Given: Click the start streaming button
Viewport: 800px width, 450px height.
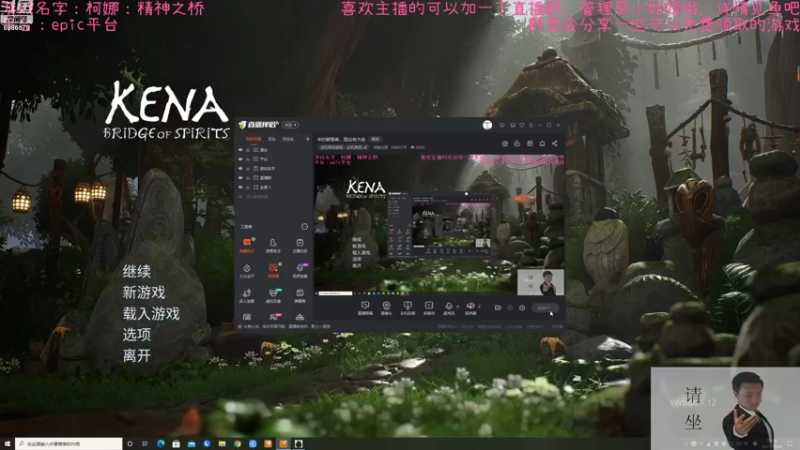Looking at the screenshot, I should point(545,308).
